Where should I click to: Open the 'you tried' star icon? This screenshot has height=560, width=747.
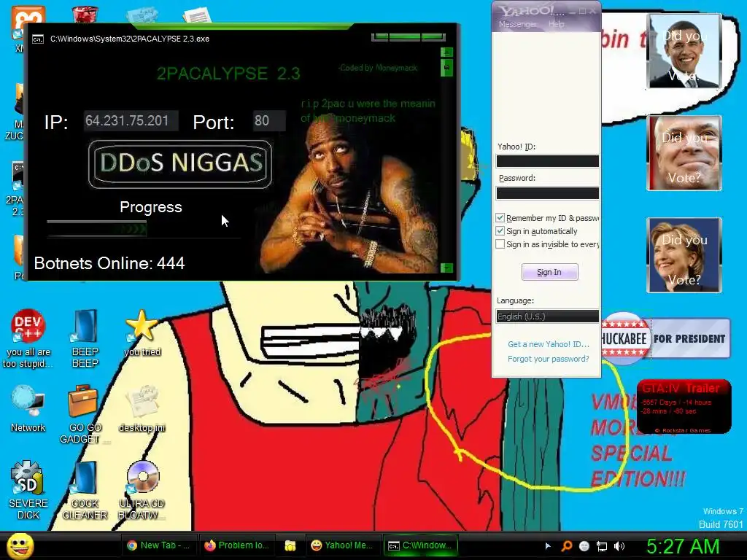pyautogui.click(x=142, y=326)
